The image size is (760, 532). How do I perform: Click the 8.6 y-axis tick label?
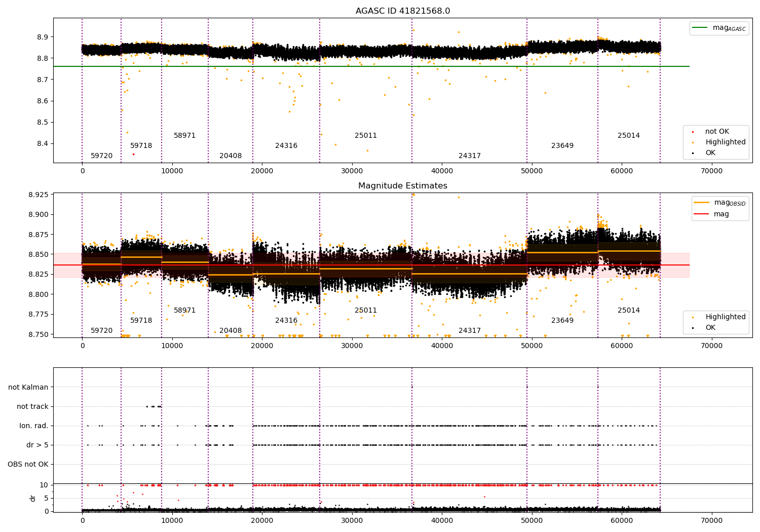click(43, 101)
